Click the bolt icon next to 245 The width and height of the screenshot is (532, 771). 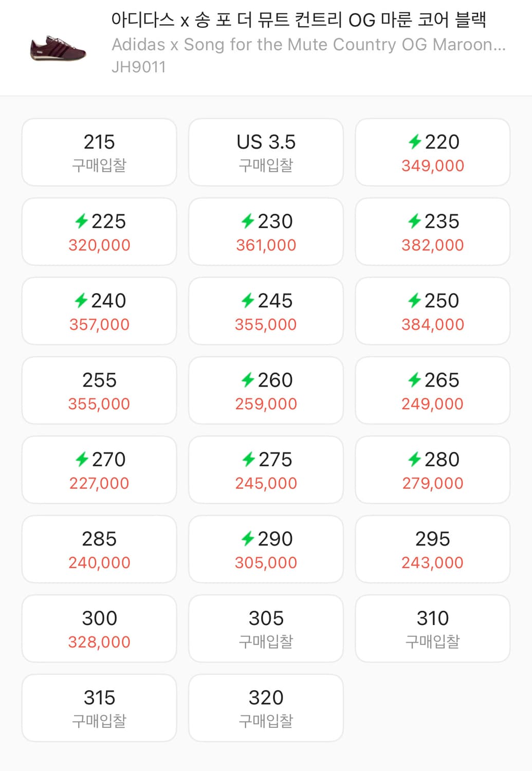click(248, 300)
